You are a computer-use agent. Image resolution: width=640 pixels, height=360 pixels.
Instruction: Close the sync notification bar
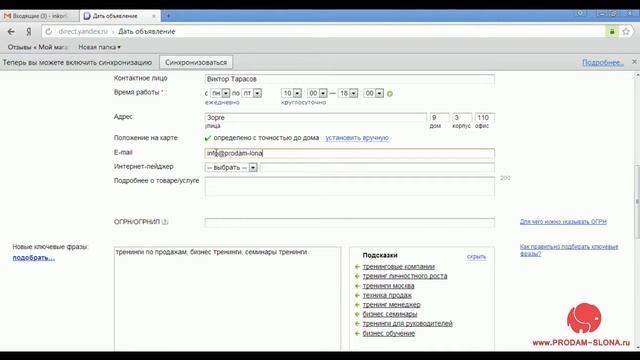tap(634, 62)
